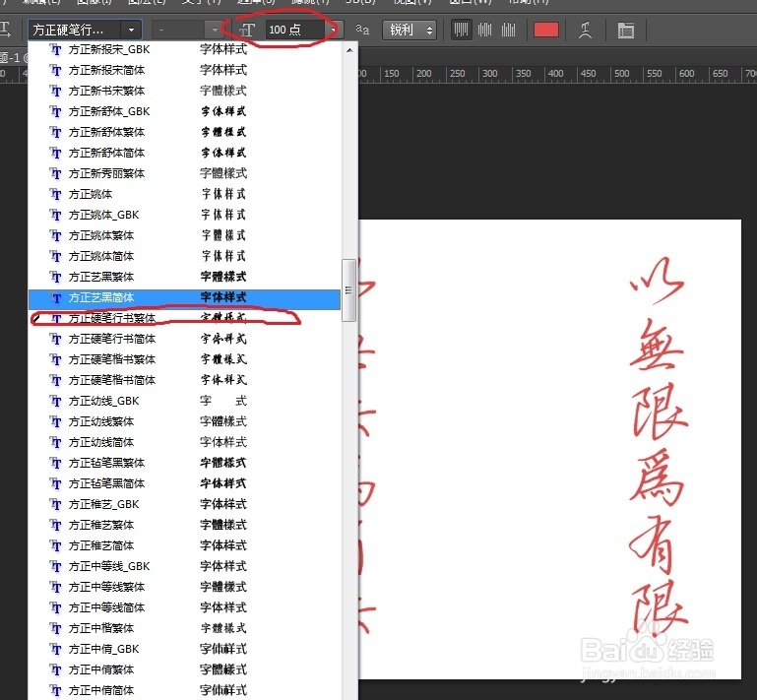This screenshot has height=700, width=757.
Task: Click TrueType icon beside 方正稚艺简体
Action: [56, 546]
